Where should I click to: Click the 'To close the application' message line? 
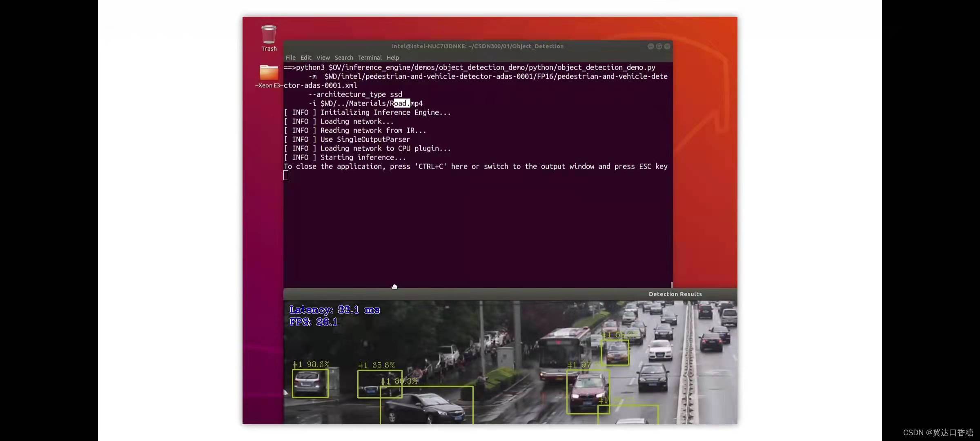476,166
